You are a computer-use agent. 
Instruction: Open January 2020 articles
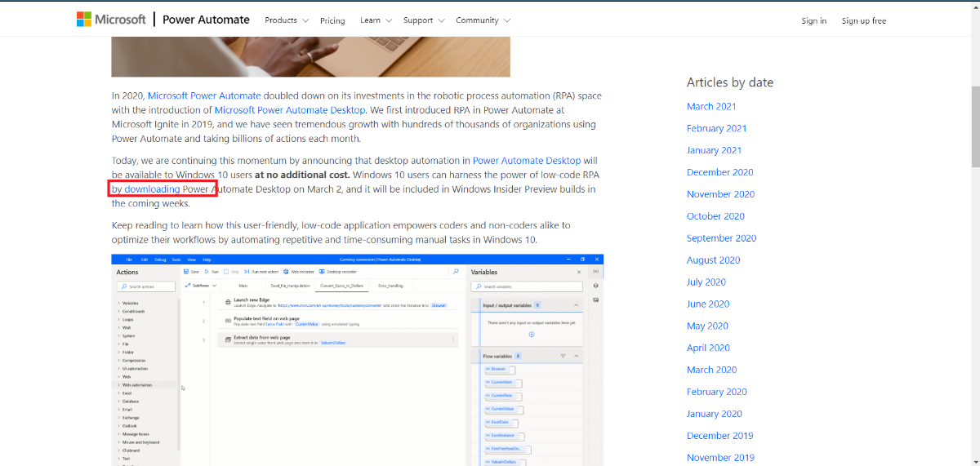click(714, 414)
